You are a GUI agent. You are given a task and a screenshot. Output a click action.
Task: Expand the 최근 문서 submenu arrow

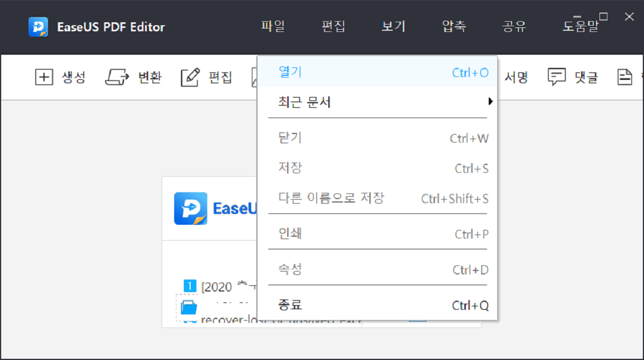[490, 102]
